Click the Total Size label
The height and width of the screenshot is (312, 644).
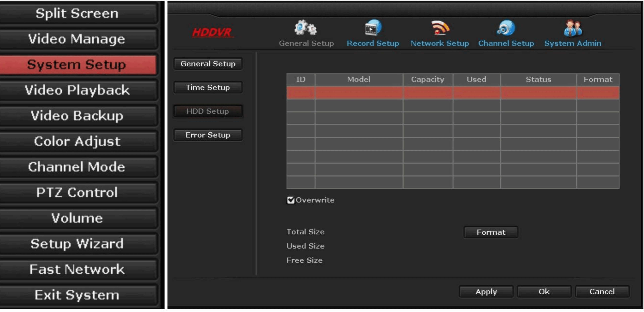pyautogui.click(x=306, y=232)
